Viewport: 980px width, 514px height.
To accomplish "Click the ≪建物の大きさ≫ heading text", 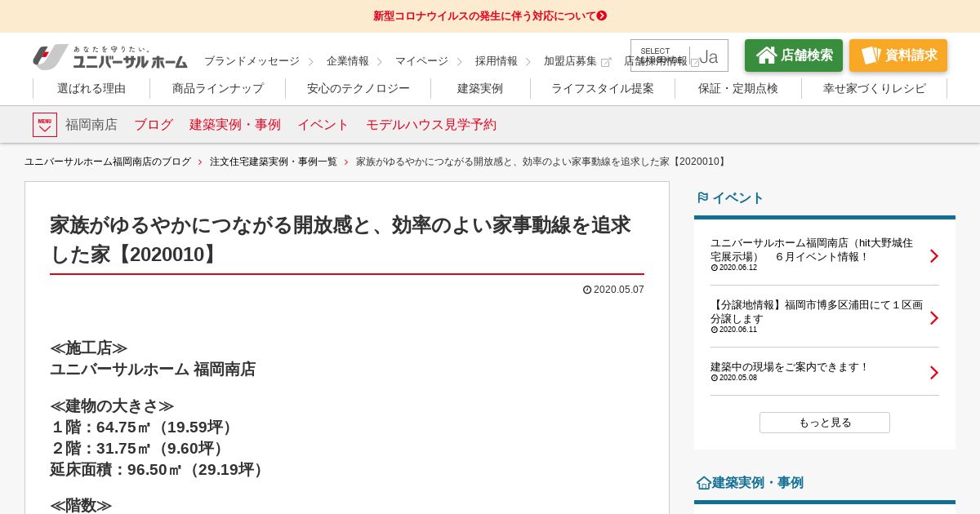I will click(112, 406).
